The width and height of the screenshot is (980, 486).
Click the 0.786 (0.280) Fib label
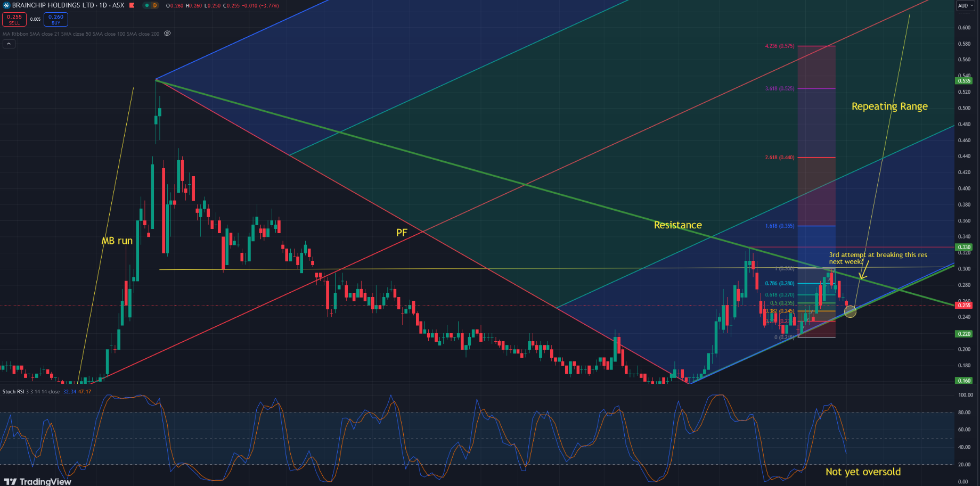click(x=780, y=284)
